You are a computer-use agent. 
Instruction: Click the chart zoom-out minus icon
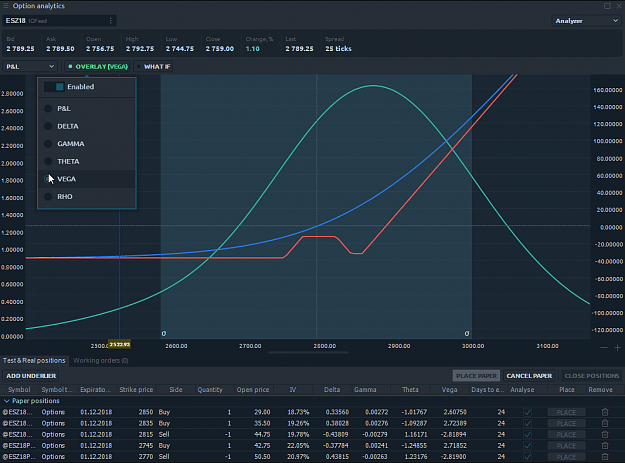coord(604,347)
